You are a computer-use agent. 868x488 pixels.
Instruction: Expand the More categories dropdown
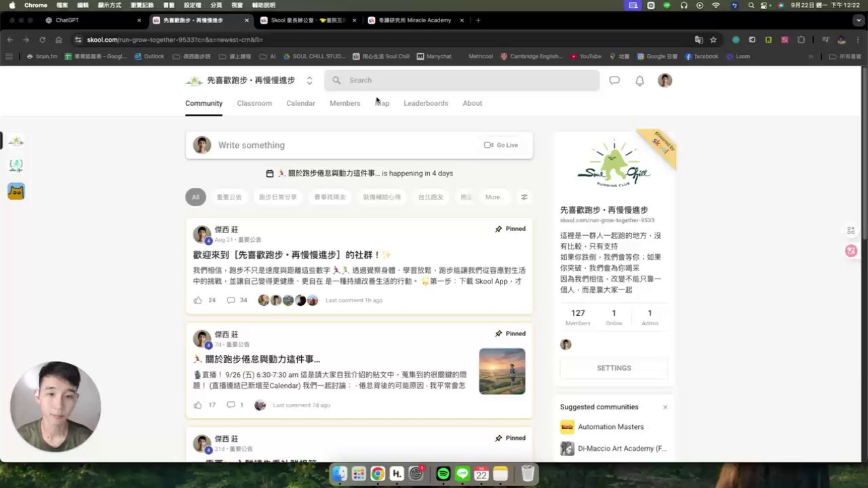494,197
